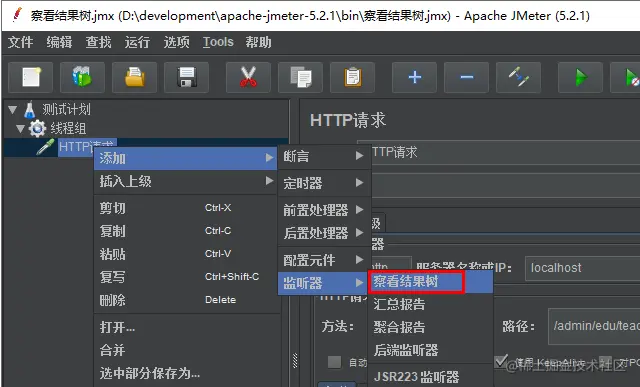Click the Cut scissors icon
Viewport: 640px width, 387px height.
[248, 77]
